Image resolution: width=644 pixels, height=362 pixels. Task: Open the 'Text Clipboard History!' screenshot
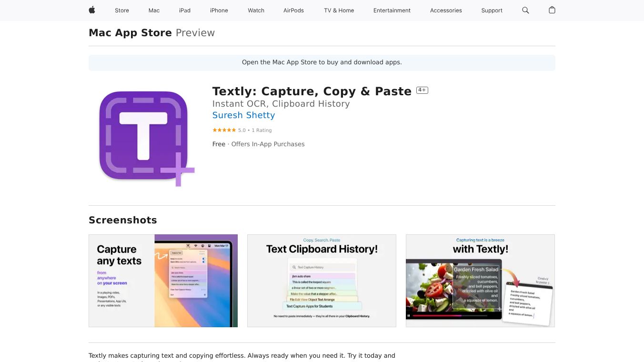pyautogui.click(x=322, y=281)
